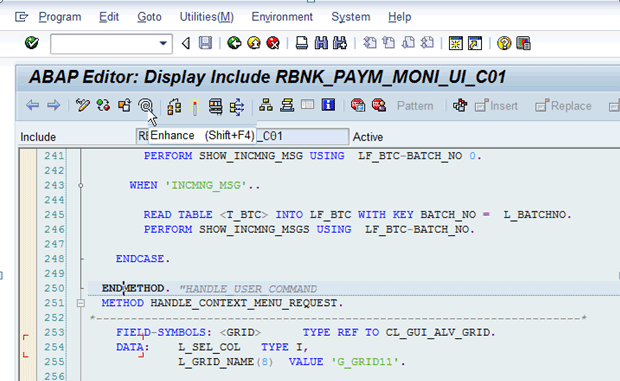Click the Replace button
620x381 pixels.
563,106
